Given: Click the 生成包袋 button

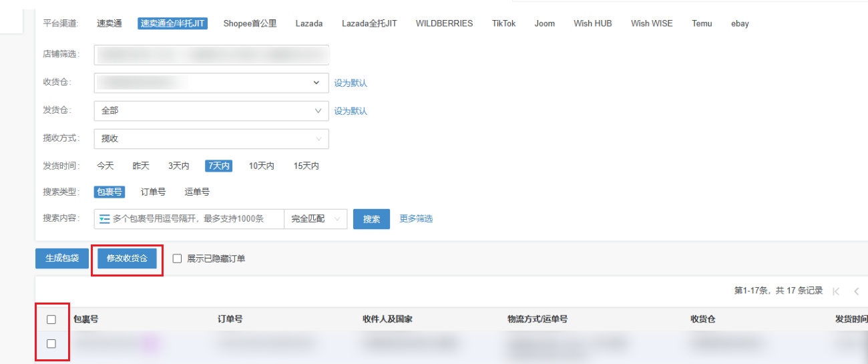Looking at the screenshot, I should (x=62, y=258).
